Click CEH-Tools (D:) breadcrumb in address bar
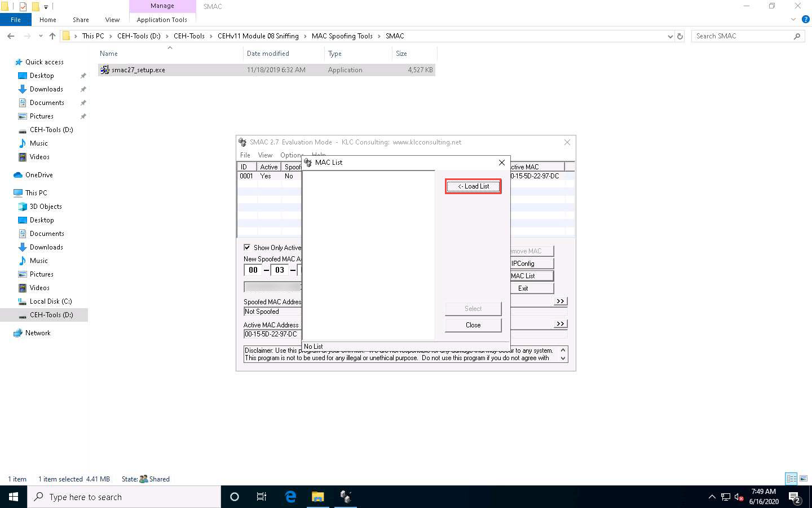812x508 pixels. point(139,36)
